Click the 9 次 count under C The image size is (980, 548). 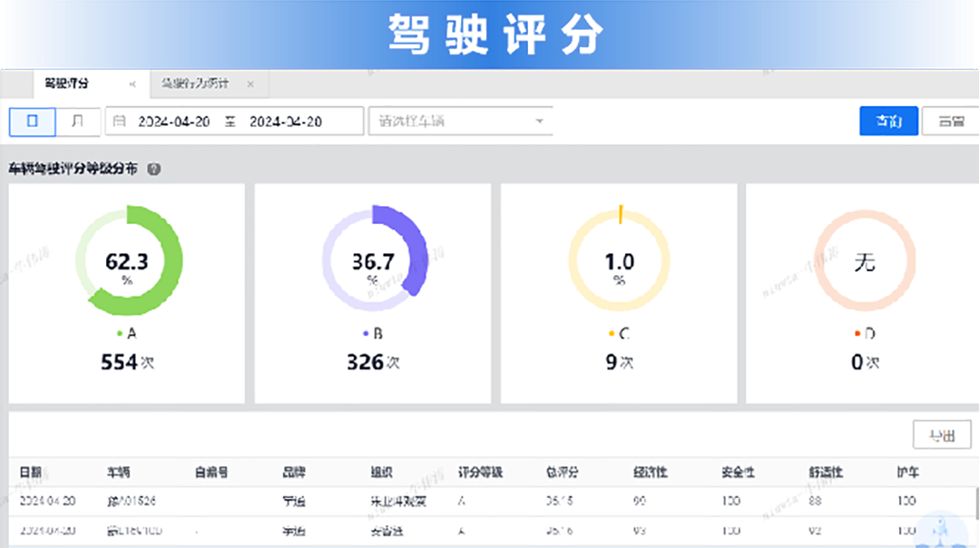620,362
